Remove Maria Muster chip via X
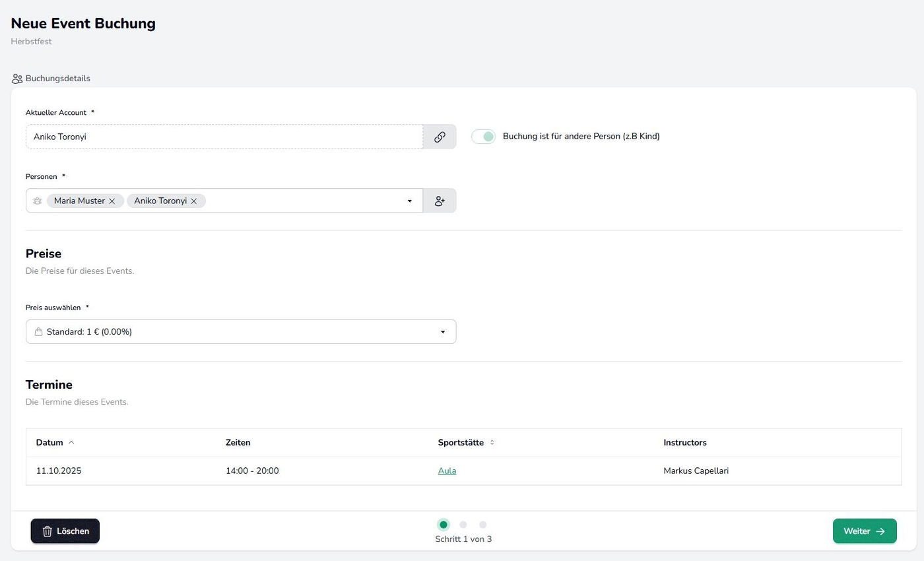The image size is (924, 561). [x=112, y=201]
